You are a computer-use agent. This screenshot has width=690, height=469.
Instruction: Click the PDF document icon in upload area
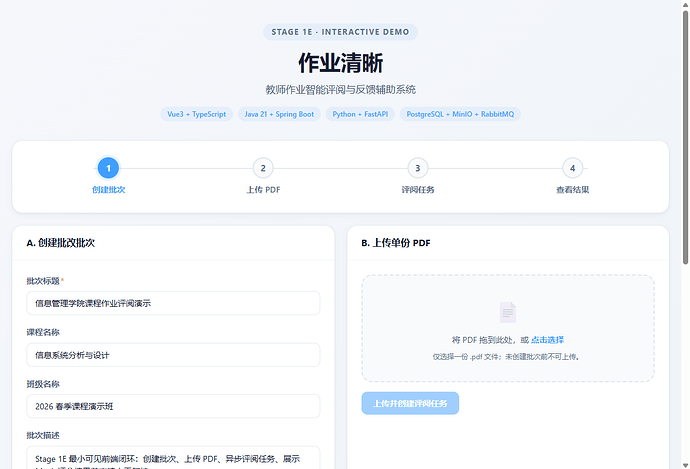pyautogui.click(x=508, y=312)
